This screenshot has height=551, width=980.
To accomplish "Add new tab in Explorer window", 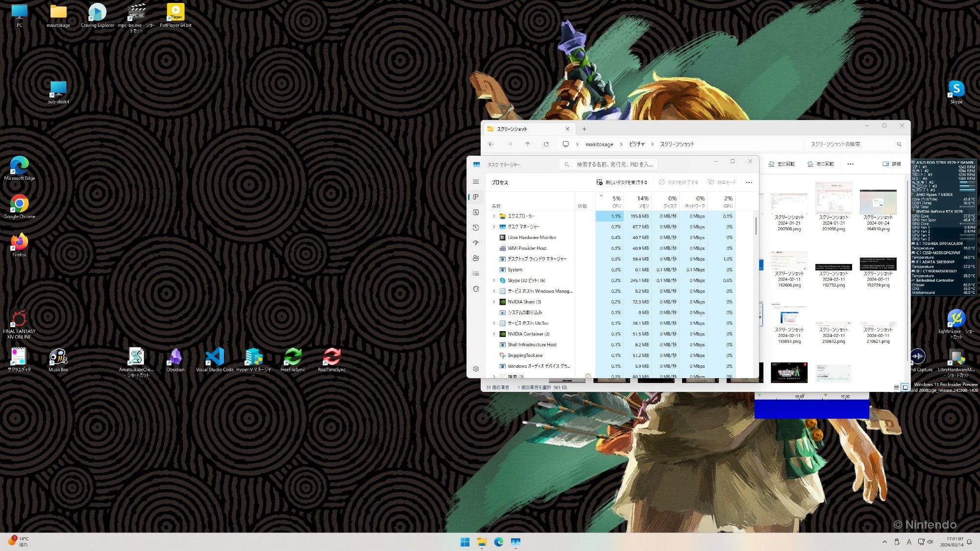I will tap(584, 129).
